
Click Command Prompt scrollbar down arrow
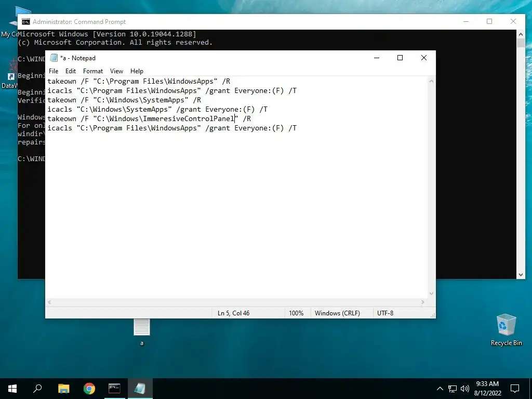click(x=521, y=275)
